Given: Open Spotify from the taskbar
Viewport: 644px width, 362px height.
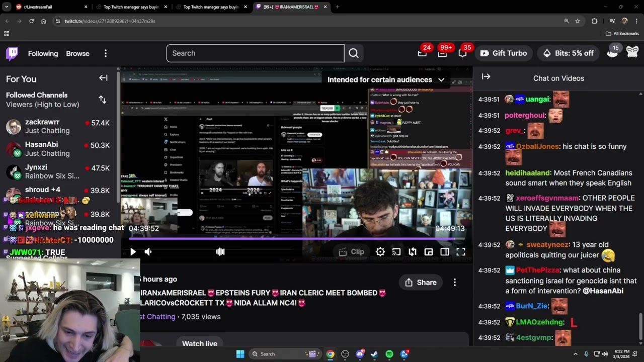Looking at the screenshot, I should point(389,354).
